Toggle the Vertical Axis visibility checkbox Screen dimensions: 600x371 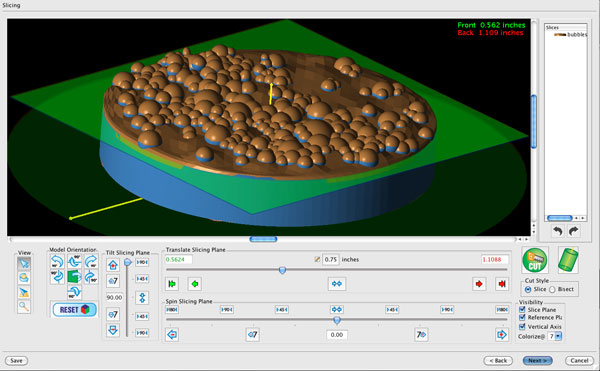pyautogui.click(x=522, y=326)
